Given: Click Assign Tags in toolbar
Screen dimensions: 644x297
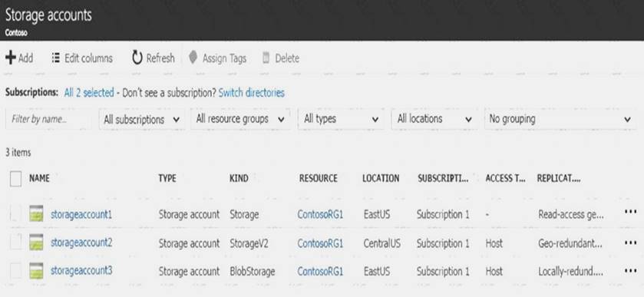Looking at the screenshot, I should pos(218,58).
